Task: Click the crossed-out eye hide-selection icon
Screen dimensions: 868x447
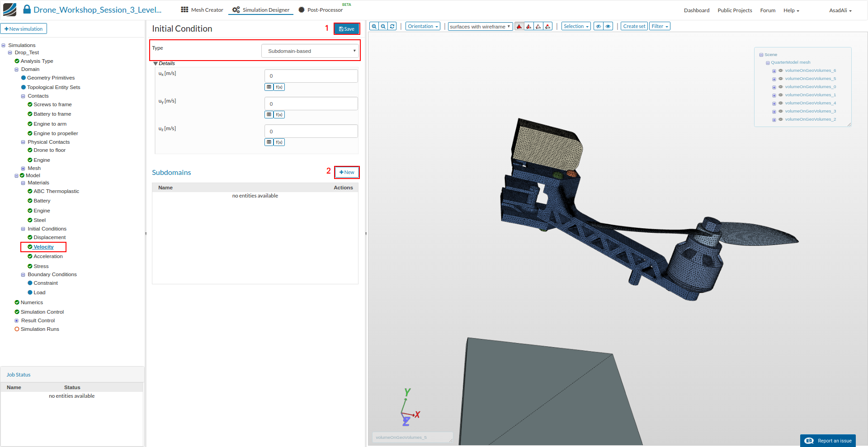Action: [599, 26]
